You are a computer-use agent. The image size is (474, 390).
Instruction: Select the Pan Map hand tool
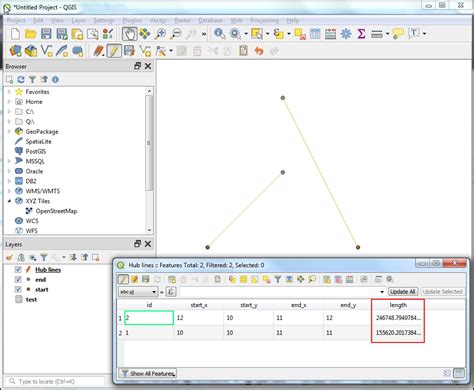[129, 34]
